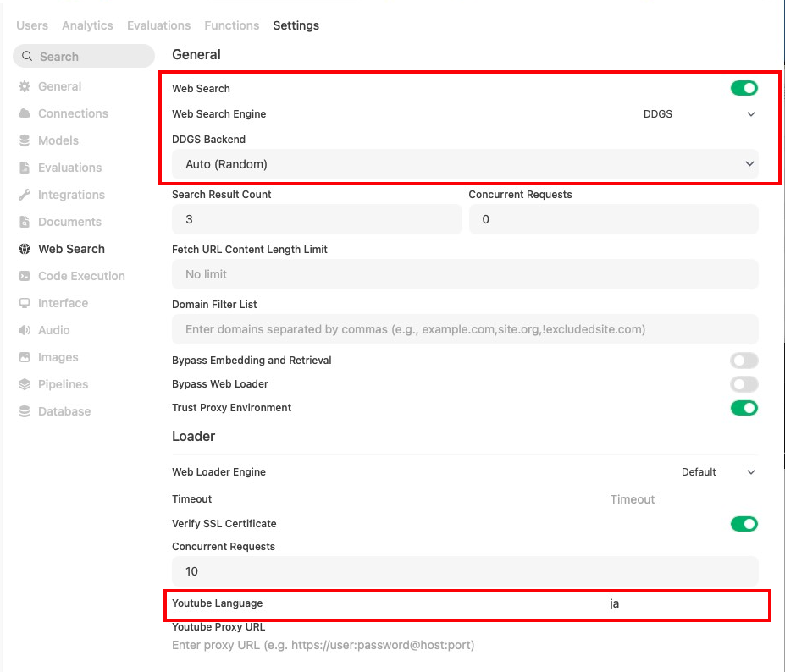The height and width of the screenshot is (672, 785).
Task: Click the Code Execution terminal icon
Action: coord(25,276)
